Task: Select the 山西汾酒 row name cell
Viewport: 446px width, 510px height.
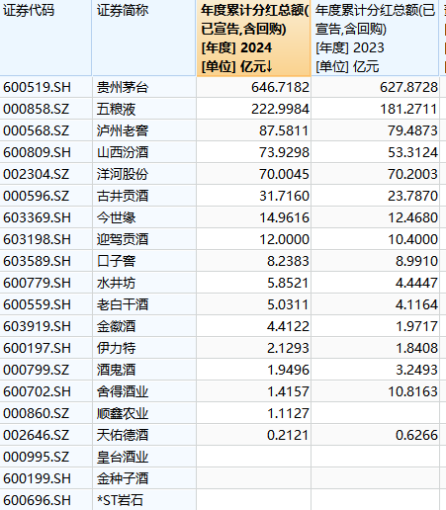Action: (x=144, y=152)
